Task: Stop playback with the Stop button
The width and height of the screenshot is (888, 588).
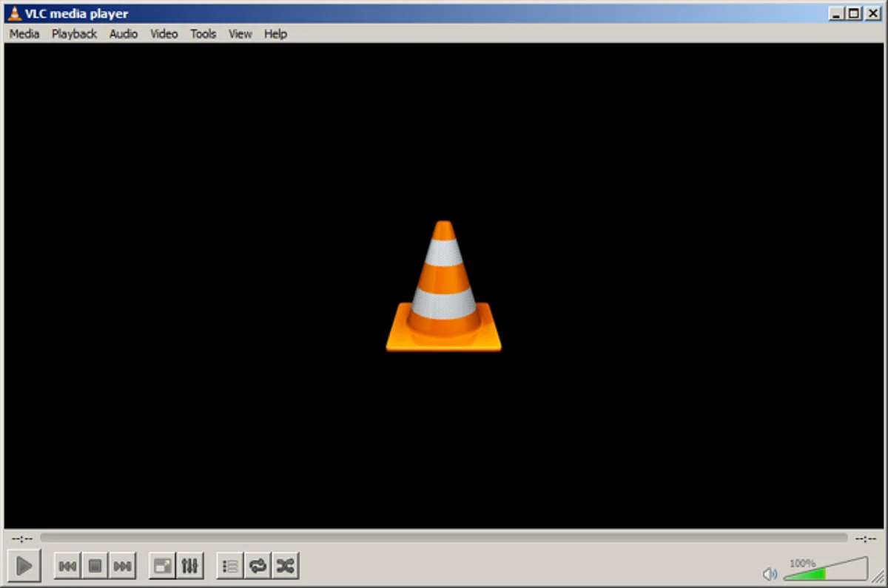Action: [95, 567]
